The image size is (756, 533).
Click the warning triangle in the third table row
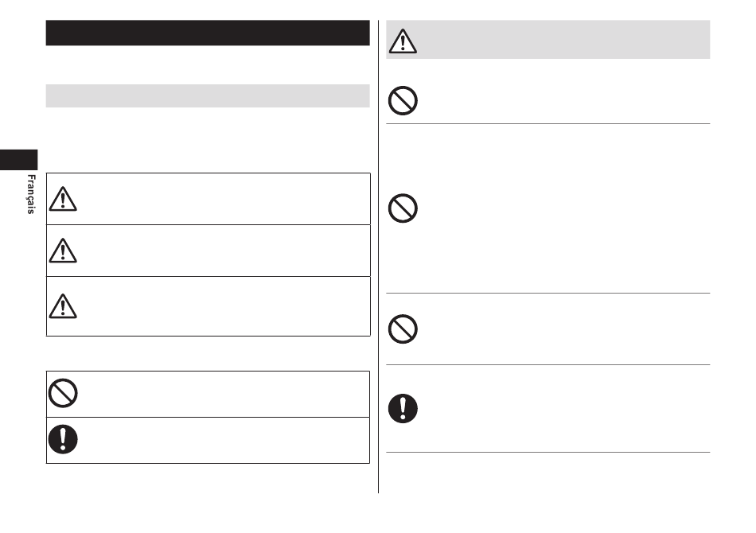click(63, 306)
